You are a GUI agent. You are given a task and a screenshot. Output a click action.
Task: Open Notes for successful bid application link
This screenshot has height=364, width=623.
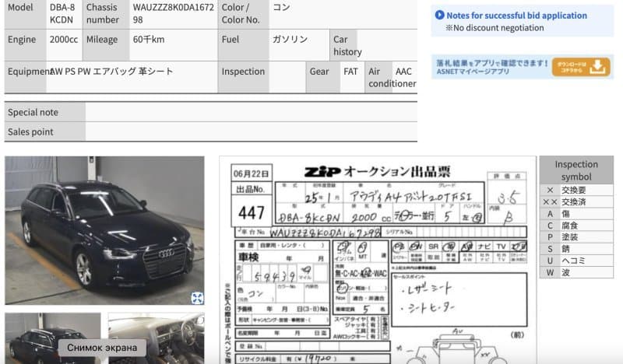coord(516,16)
